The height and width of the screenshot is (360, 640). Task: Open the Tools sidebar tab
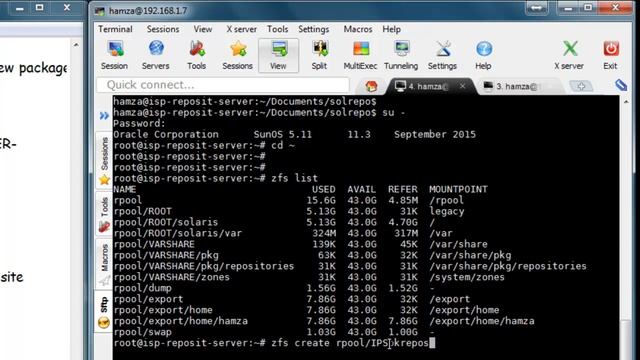point(104,213)
